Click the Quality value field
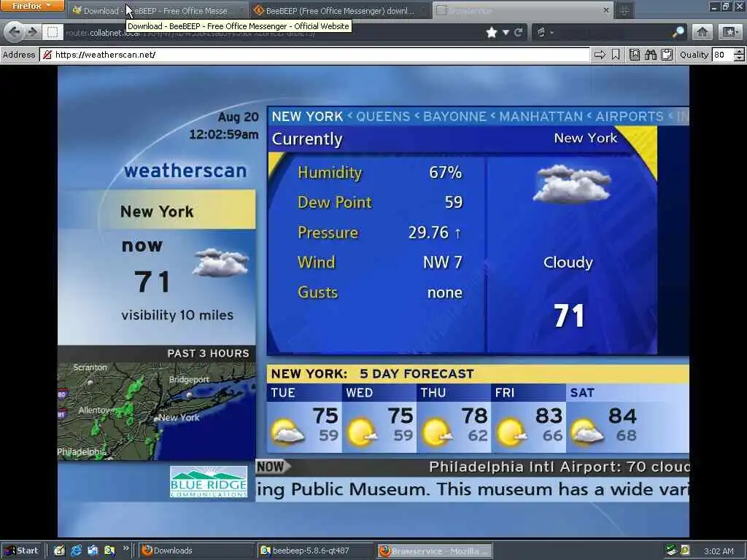The width and height of the screenshot is (747, 560). click(723, 55)
